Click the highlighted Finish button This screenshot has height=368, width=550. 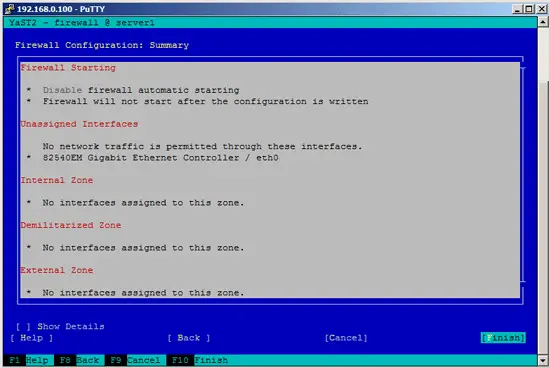[503, 338]
